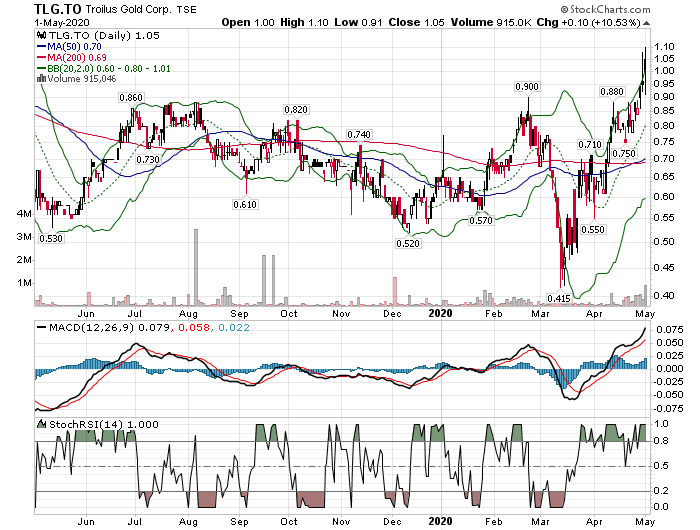Viewport: 700px width, 530px height.
Task: Click the 0.550 price low annotation
Action: tap(593, 230)
